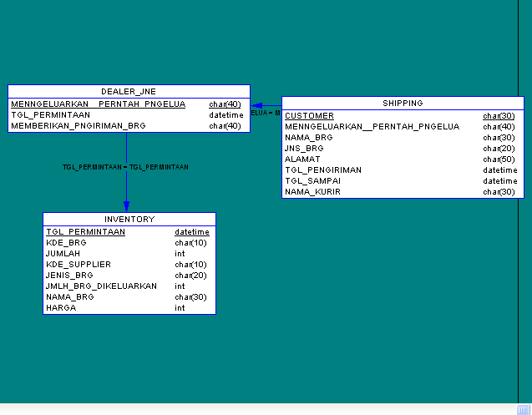Click KDE_SUPPLIER column in INVENTORY

[79, 265]
